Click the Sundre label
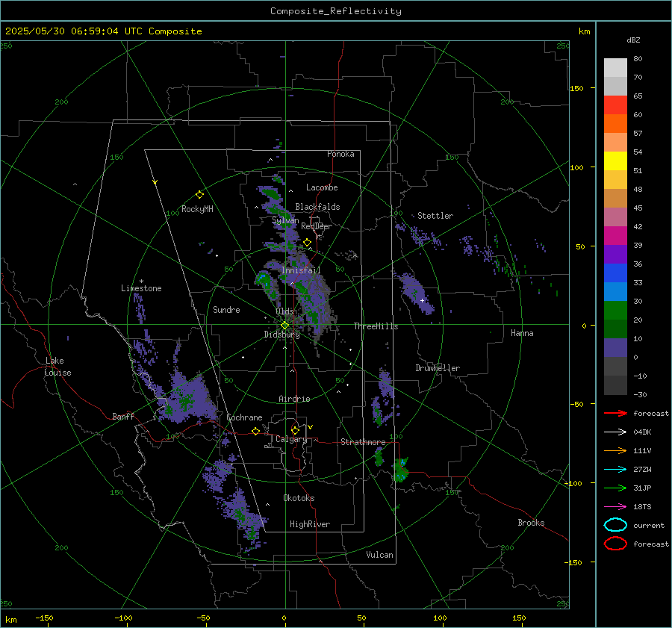The height and width of the screenshot is (628, 672). 226,309
